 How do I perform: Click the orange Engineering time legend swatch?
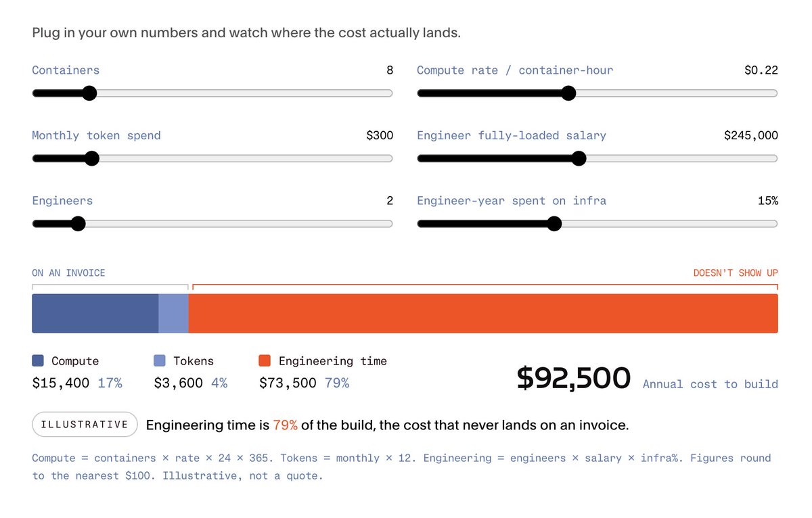pyautogui.click(x=265, y=361)
